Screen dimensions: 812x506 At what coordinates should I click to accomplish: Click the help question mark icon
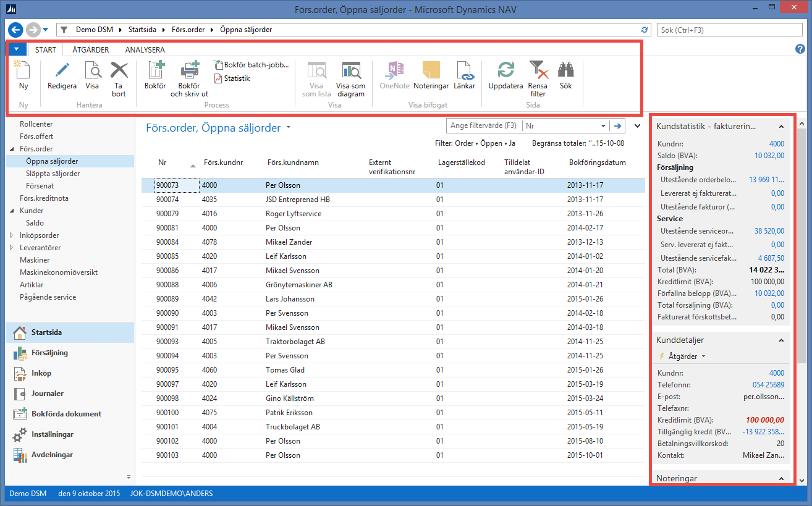[x=800, y=49]
